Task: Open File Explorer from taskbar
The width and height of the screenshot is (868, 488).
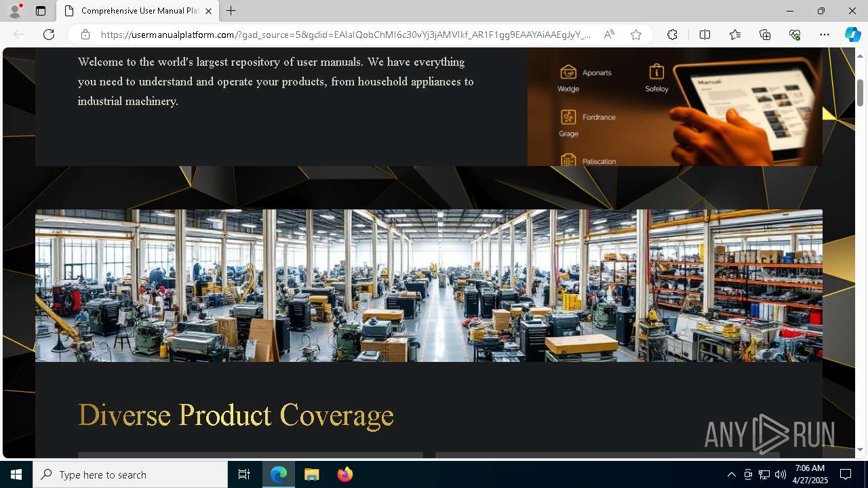Action: (312, 474)
